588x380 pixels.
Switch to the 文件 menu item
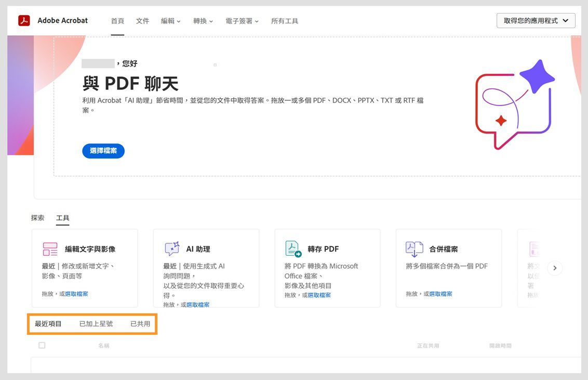(x=142, y=21)
